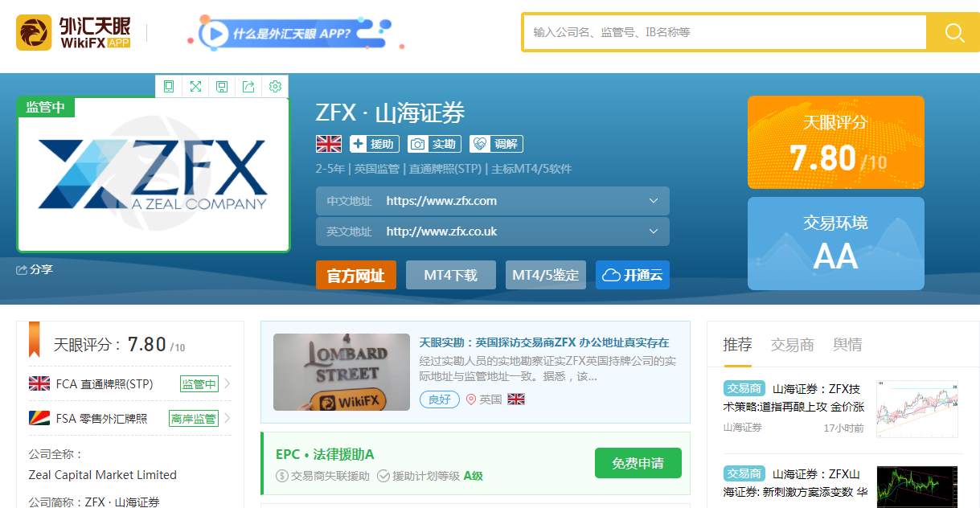Click the tablet icon in the logo toolbar
The width and height of the screenshot is (980, 508).
click(x=169, y=87)
